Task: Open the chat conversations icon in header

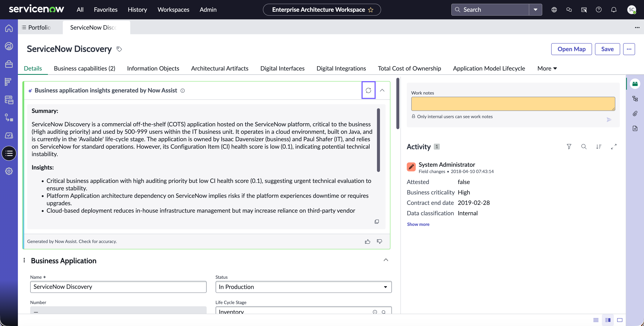Action: point(569,10)
